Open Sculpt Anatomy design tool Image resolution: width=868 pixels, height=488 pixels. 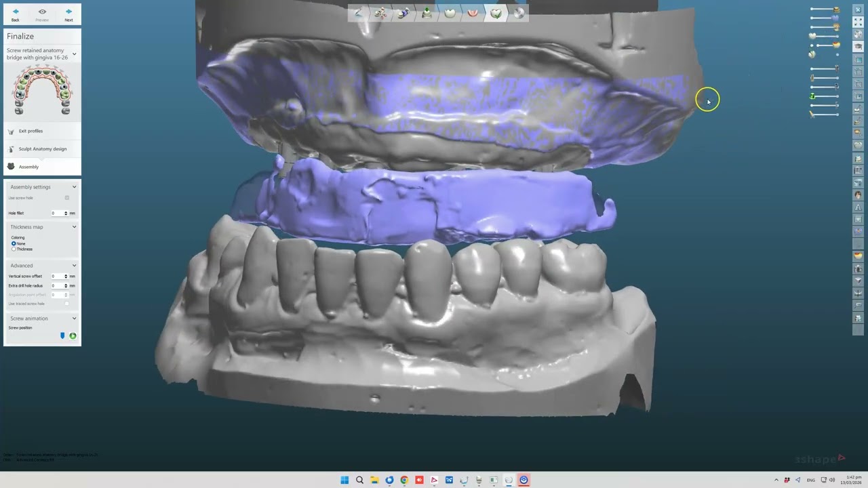(42, 148)
